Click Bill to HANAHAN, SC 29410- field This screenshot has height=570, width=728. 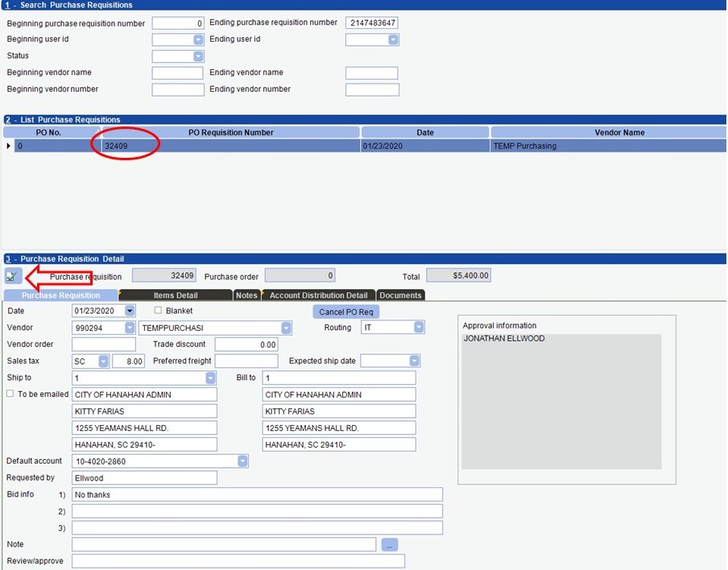coord(339,444)
